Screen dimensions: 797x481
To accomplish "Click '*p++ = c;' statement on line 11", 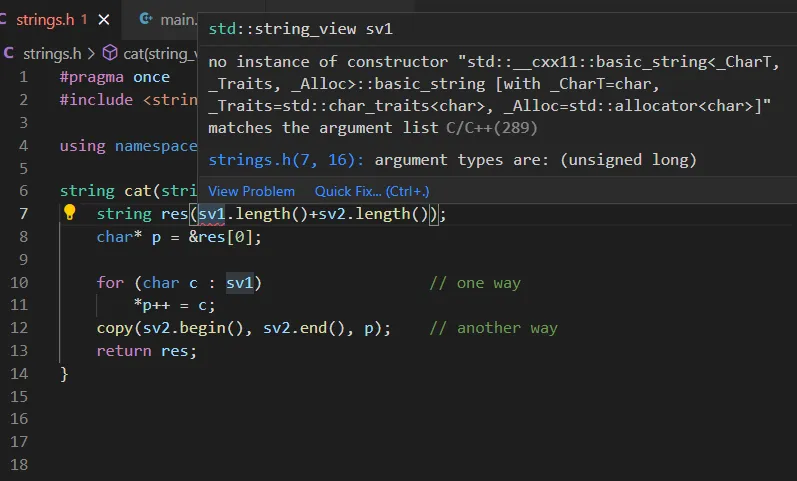I will click(174, 305).
